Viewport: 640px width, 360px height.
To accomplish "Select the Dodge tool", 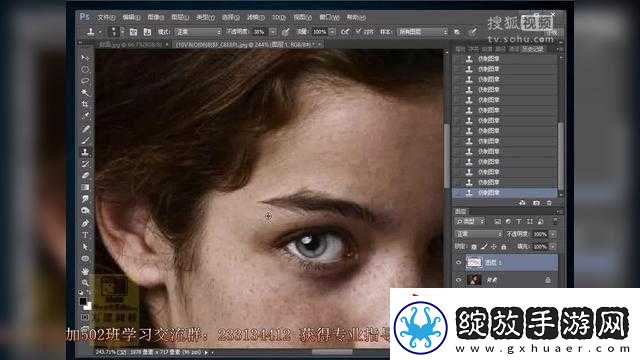I will (85, 211).
